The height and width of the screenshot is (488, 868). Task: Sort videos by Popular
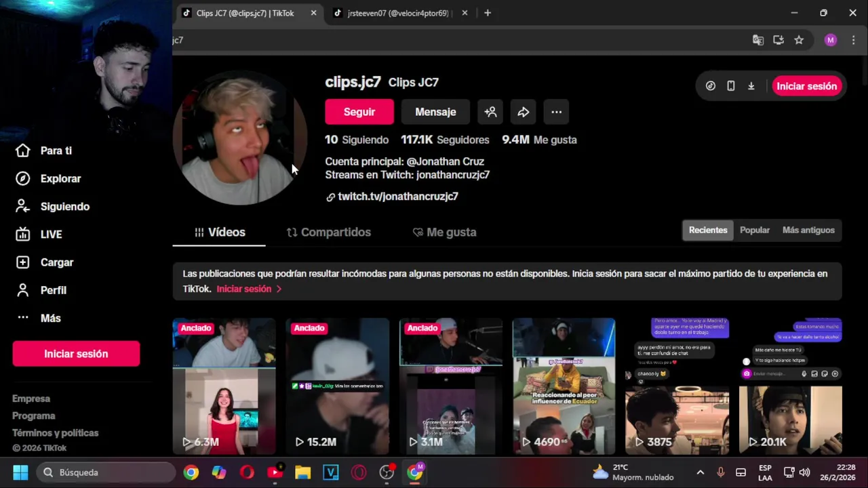coord(755,230)
